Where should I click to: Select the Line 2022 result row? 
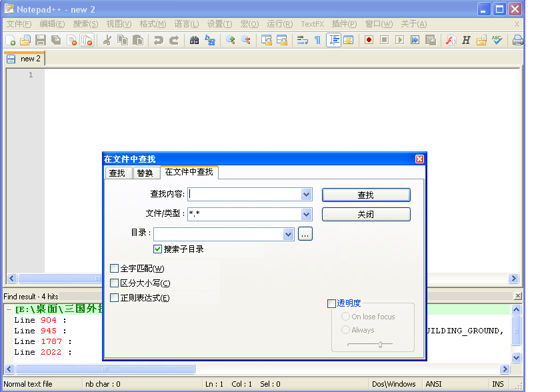click(43, 353)
